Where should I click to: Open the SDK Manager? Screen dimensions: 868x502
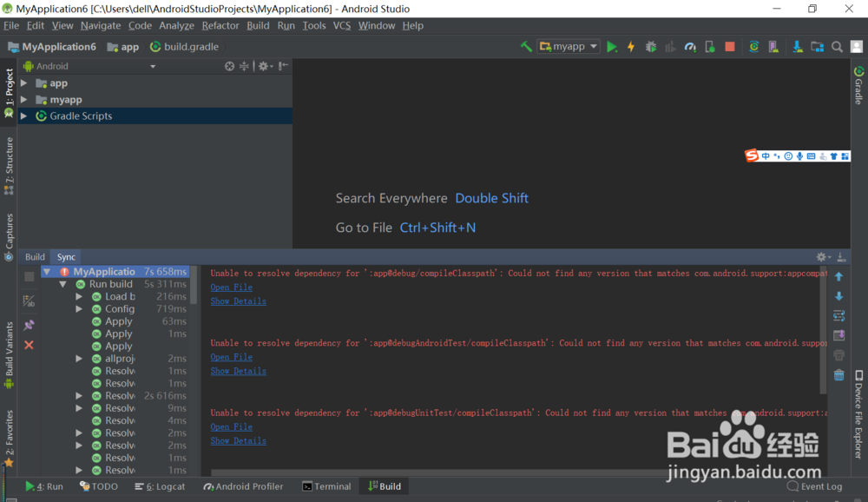pos(796,45)
